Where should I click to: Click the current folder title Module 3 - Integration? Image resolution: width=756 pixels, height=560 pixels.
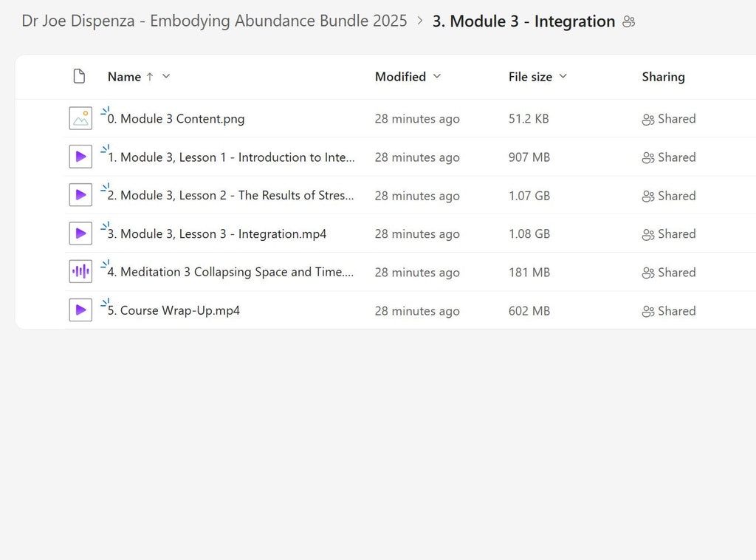click(x=523, y=21)
